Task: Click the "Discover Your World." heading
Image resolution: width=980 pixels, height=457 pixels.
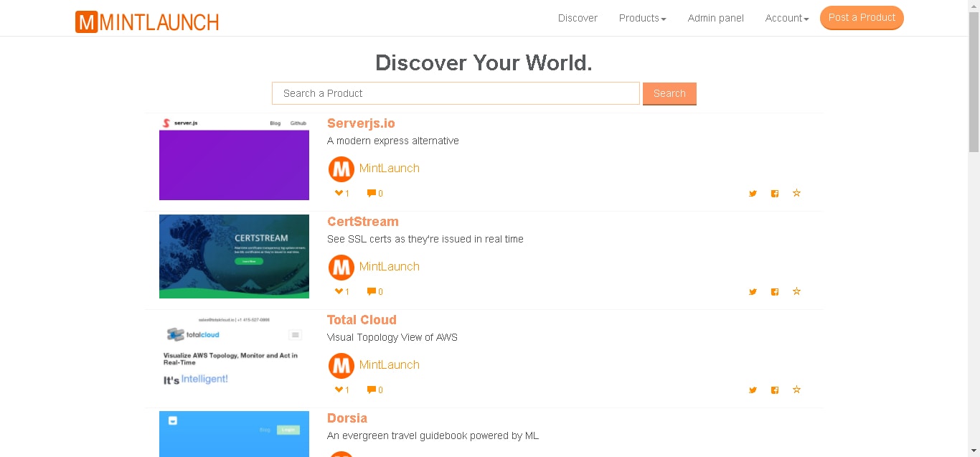Action: coord(484,62)
